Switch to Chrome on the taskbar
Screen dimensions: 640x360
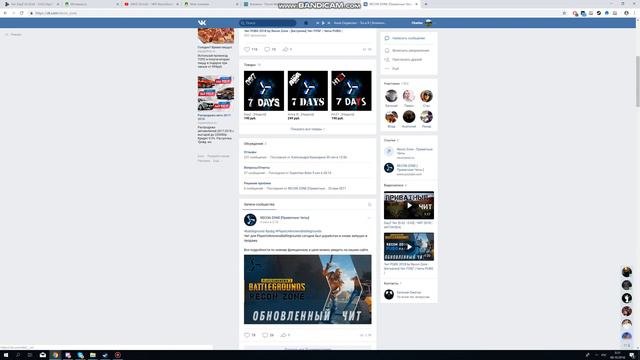tap(55, 355)
